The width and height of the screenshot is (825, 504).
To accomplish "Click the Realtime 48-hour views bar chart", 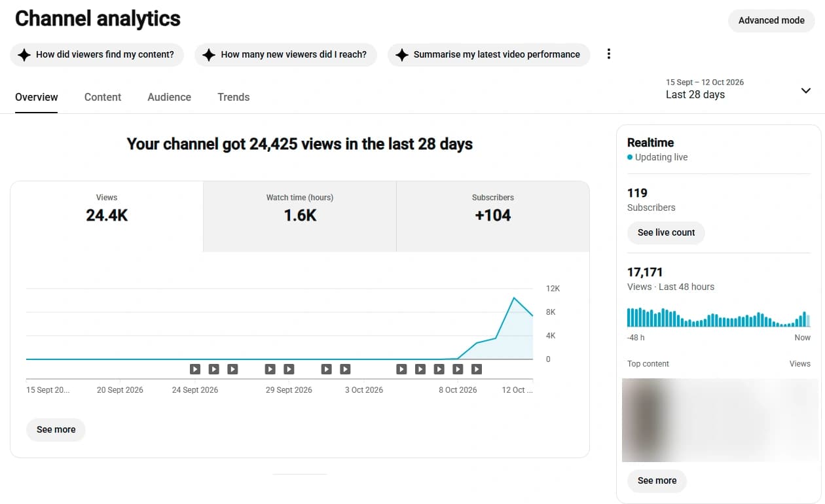I will pyautogui.click(x=718, y=317).
